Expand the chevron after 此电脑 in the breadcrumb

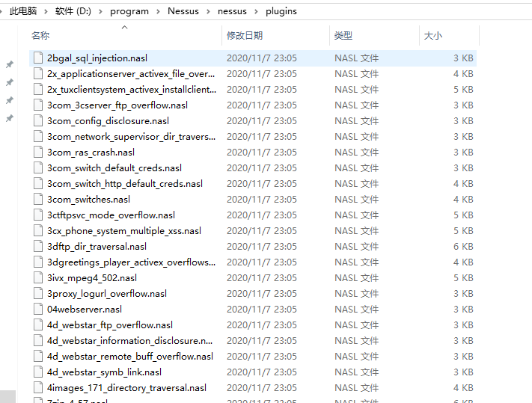[46, 11]
